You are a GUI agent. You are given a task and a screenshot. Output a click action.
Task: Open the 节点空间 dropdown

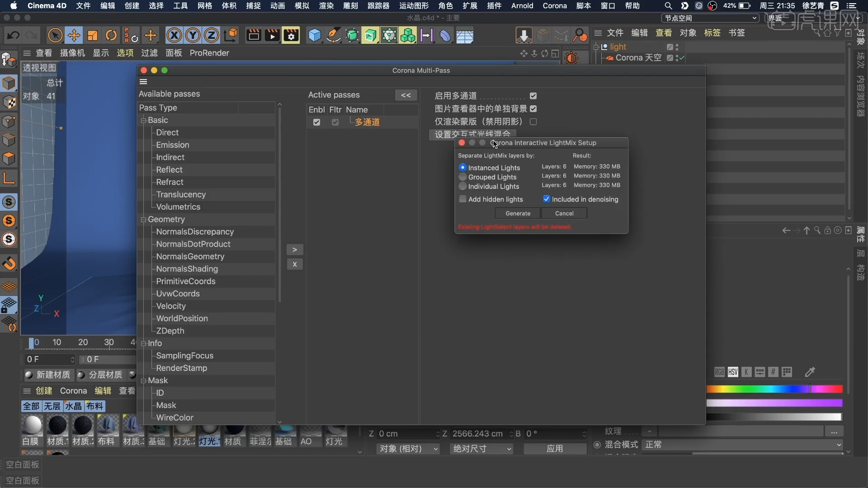(710, 18)
